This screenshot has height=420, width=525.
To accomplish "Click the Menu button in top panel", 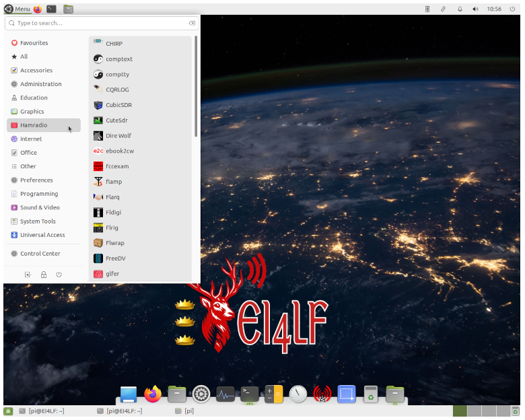I will (17, 9).
